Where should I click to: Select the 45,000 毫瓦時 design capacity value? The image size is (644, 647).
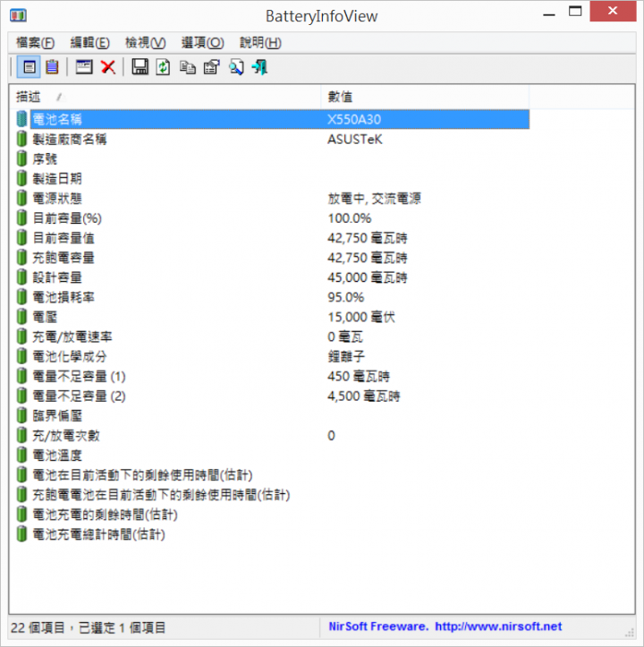coord(368,277)
